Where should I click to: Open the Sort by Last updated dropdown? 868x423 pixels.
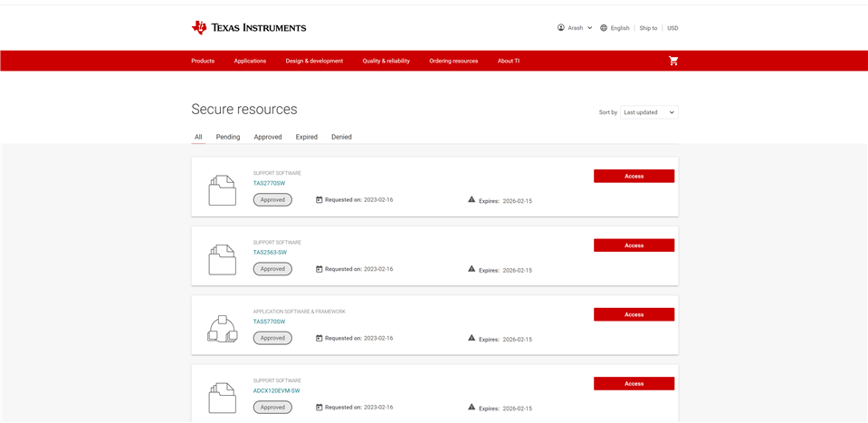649,112
